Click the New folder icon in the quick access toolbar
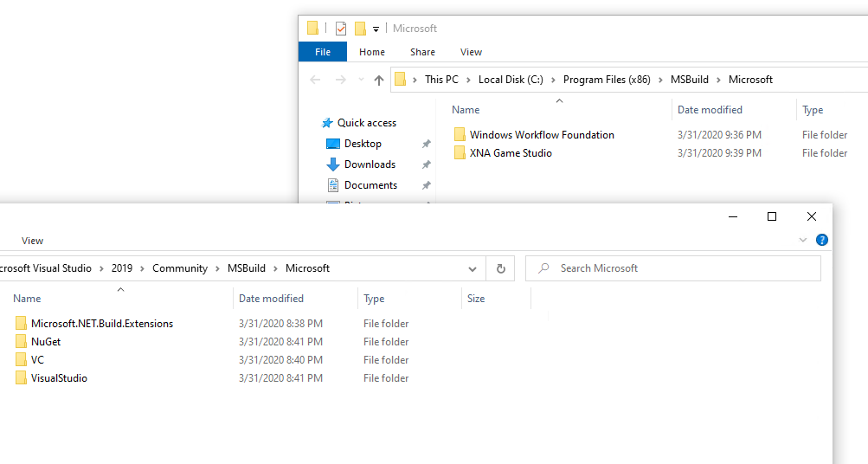This screenshot has height=464, width=868. [x=360, y=29]
